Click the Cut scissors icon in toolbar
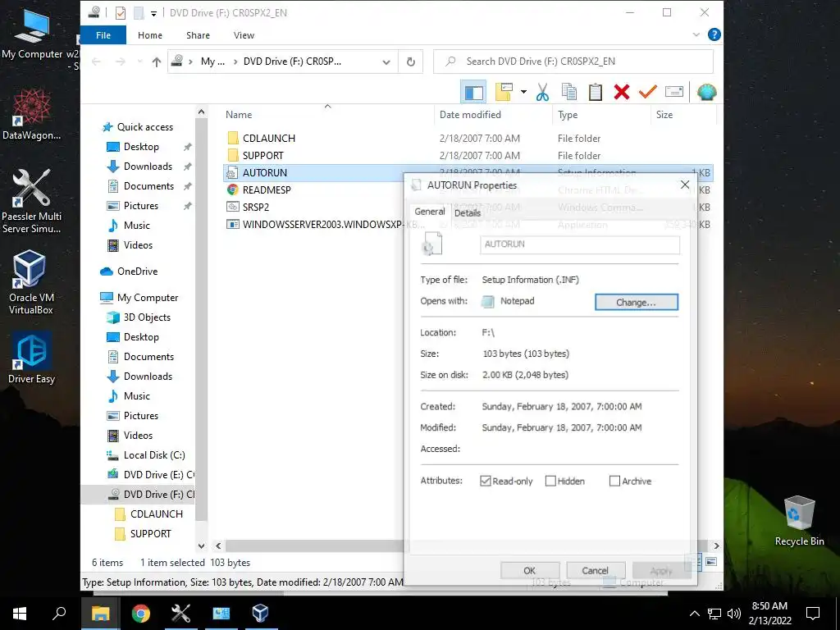The height and width of the screenshot is (630, 840). [x=542, y=92]
